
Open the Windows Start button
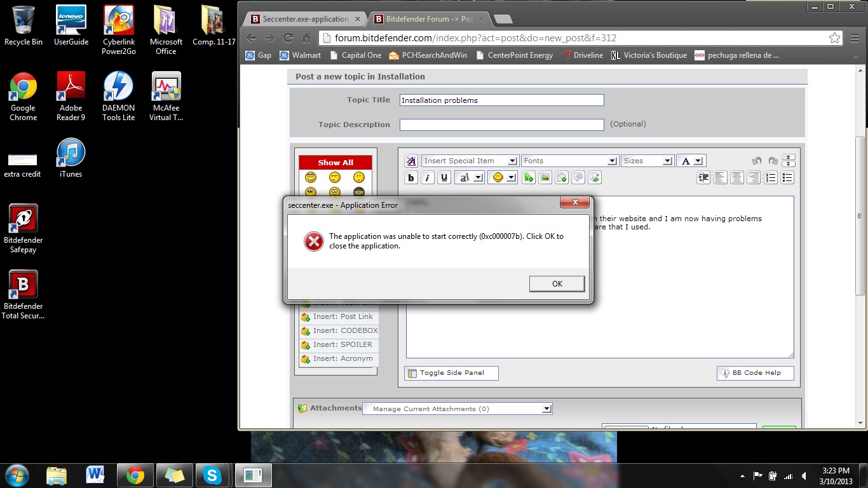click(16, 475)
